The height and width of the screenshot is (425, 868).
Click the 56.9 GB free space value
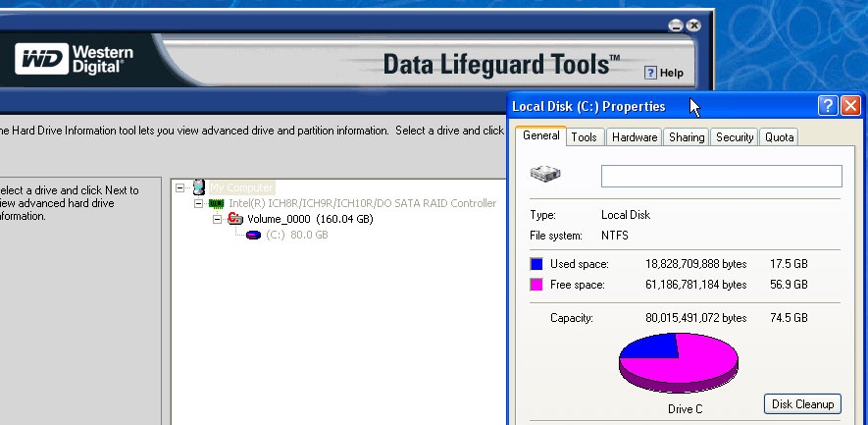(x=789, y=285)
